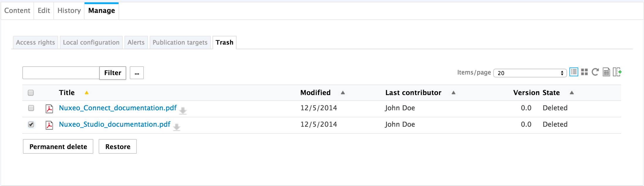This screenshot has height=186, width=644.
Task: Click the refresh content icon
Action: pyautogui.click(x=595, y=72)
